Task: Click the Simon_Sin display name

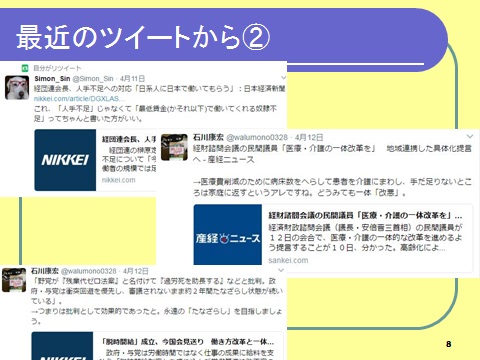Action: coord(52,79)
